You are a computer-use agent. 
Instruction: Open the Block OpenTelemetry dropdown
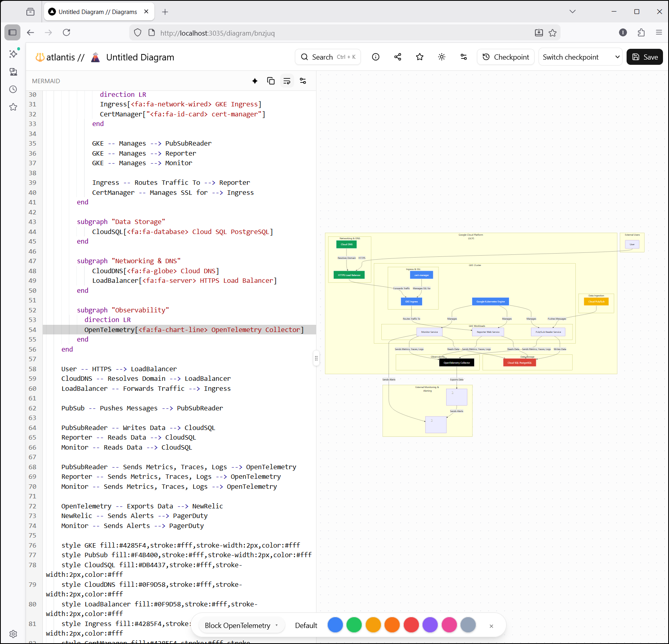pos(241,626)
